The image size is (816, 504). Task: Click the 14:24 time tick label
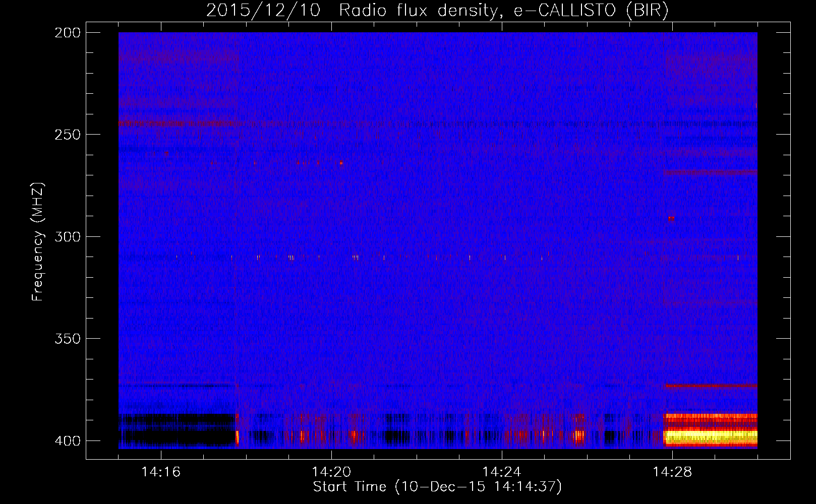[x=502, y=472]
